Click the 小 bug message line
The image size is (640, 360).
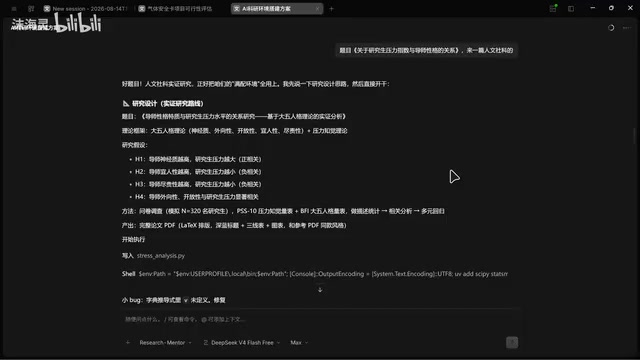point(173,300)
